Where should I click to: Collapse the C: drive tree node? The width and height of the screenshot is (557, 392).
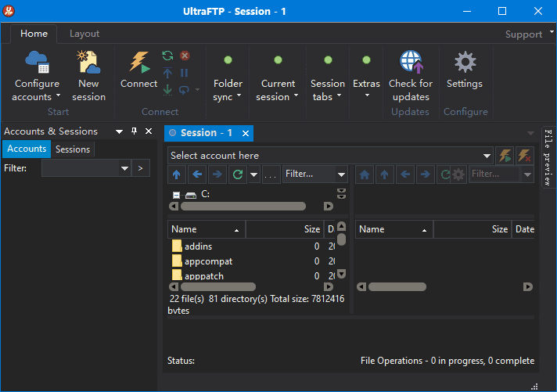click(176, 195)
